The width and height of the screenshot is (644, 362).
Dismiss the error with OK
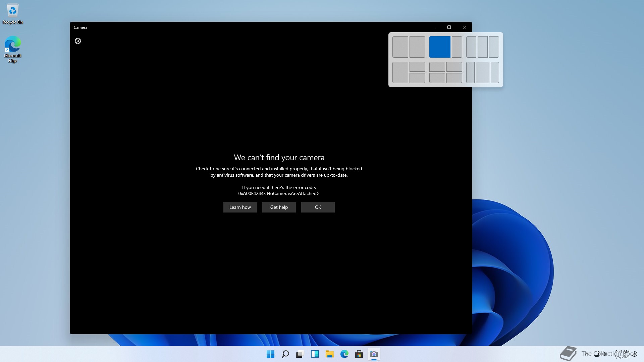click(x=318, y=207)
